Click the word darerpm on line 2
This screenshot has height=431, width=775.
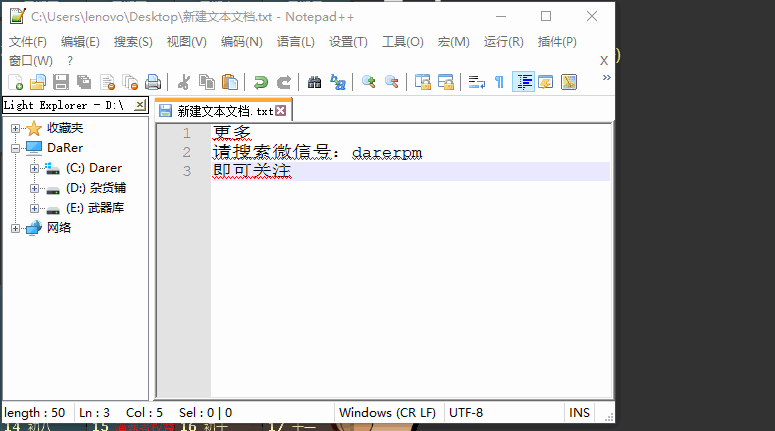point(387,152)
